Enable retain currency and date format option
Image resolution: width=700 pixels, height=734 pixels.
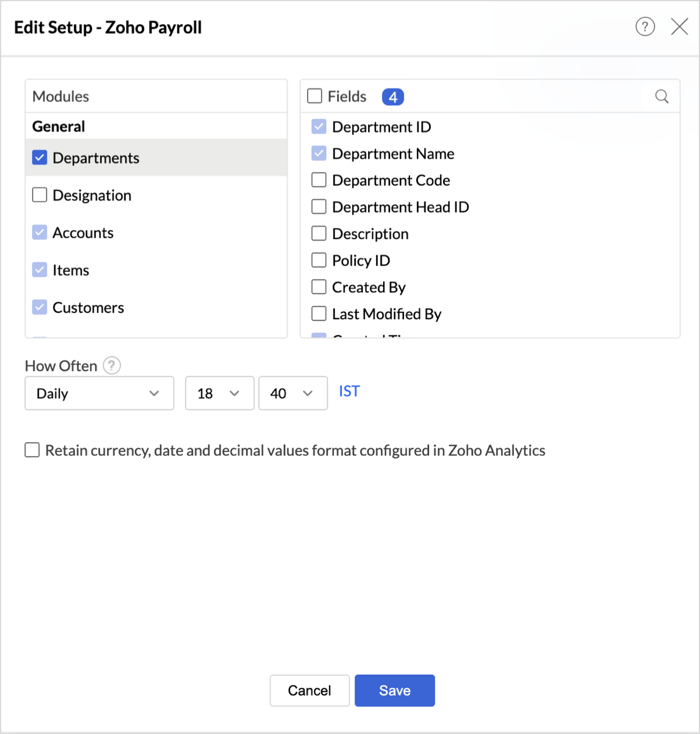pos(33,450)
